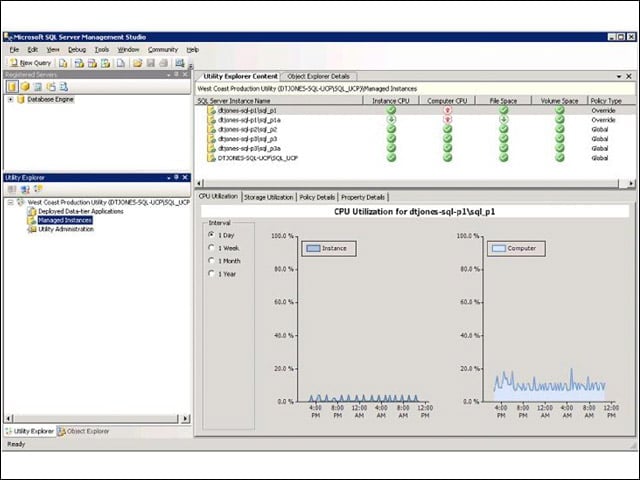
Task: Select Database Engine server type in Registered Servers toolbar
Action: tap(12, 87)
